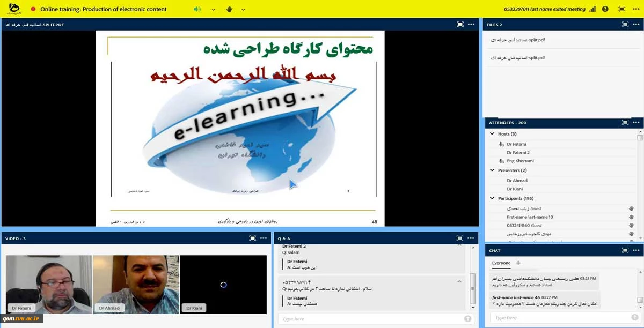Collapse the Presenters (2) group
644x328 pixels.
(x=492, y=170)
